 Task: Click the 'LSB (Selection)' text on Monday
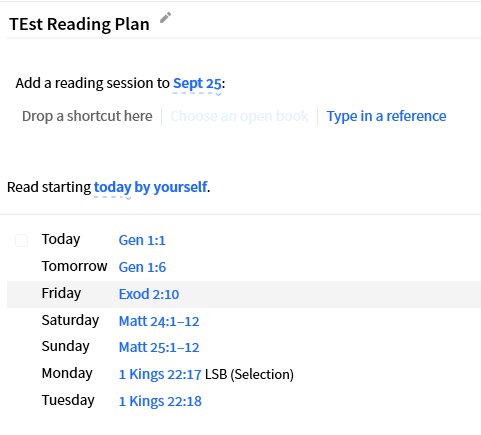(x=249, y=374)
